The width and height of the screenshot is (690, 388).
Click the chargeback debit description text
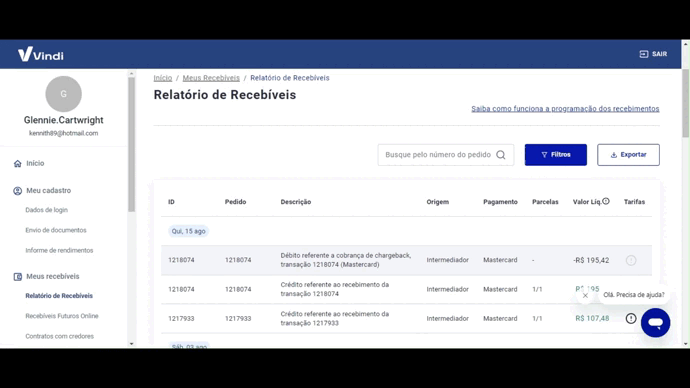346,260
